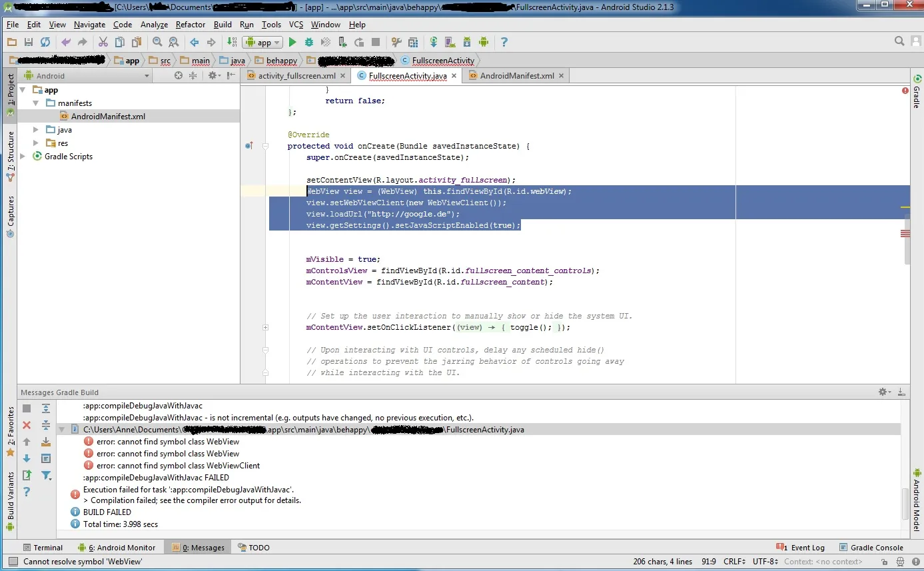Click red X close in Messages panel
This screenshot has width=924, height=571.
27,425
